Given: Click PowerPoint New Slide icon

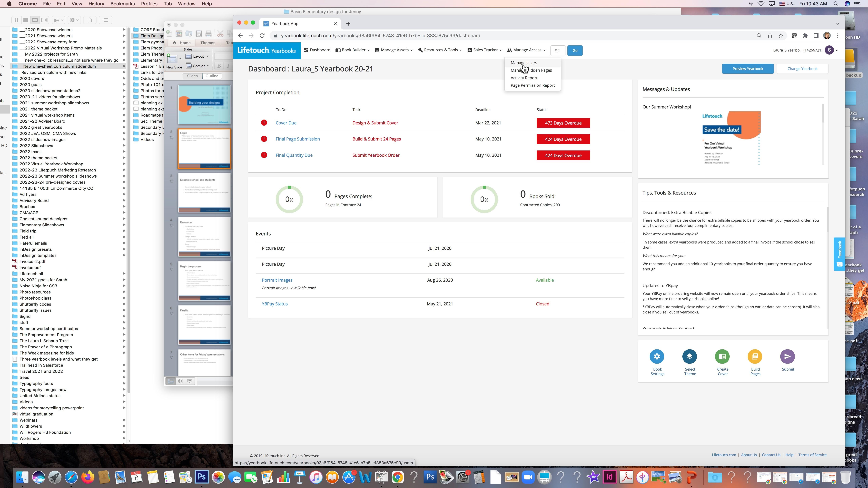Looking at the screenshot, I should pos(173,59).
